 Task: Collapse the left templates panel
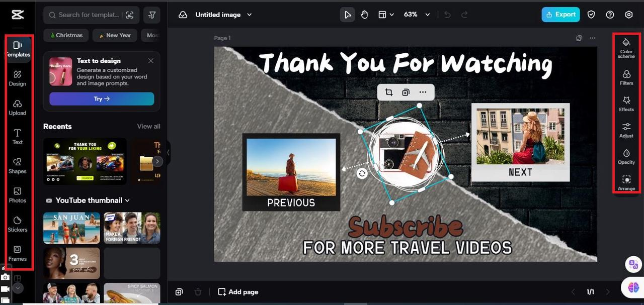[x=169, y=152]
